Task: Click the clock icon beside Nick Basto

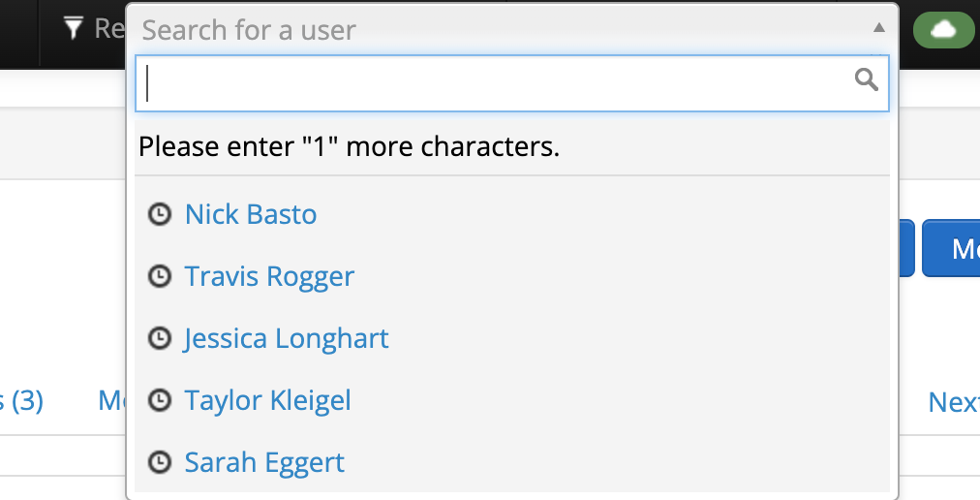Action: 160,215
